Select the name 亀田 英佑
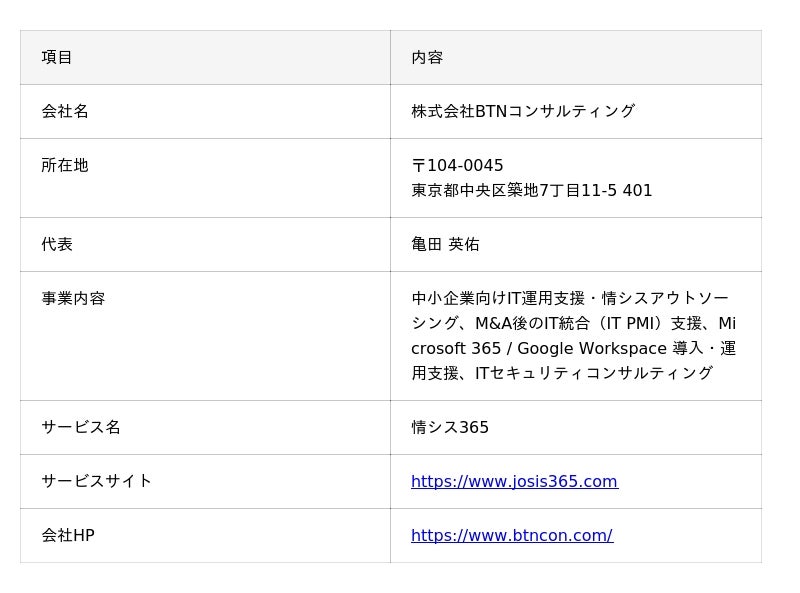Image resolution: width=800 pixels, height=593 pixels. 445,245
